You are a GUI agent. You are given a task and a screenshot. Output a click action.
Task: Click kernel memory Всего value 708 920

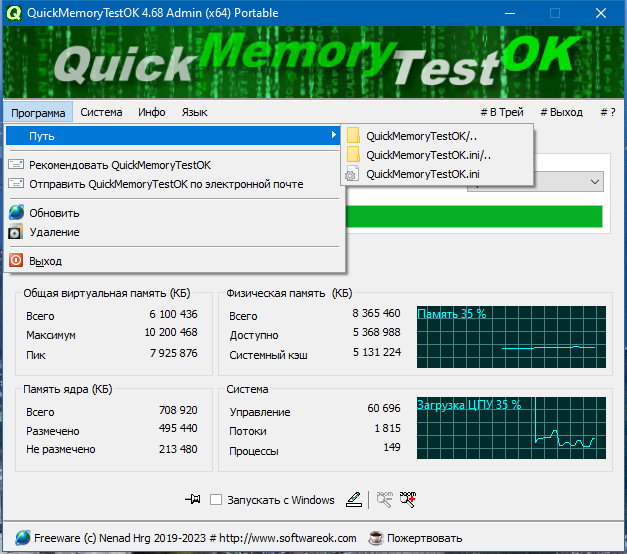click(x=178, y=410)
